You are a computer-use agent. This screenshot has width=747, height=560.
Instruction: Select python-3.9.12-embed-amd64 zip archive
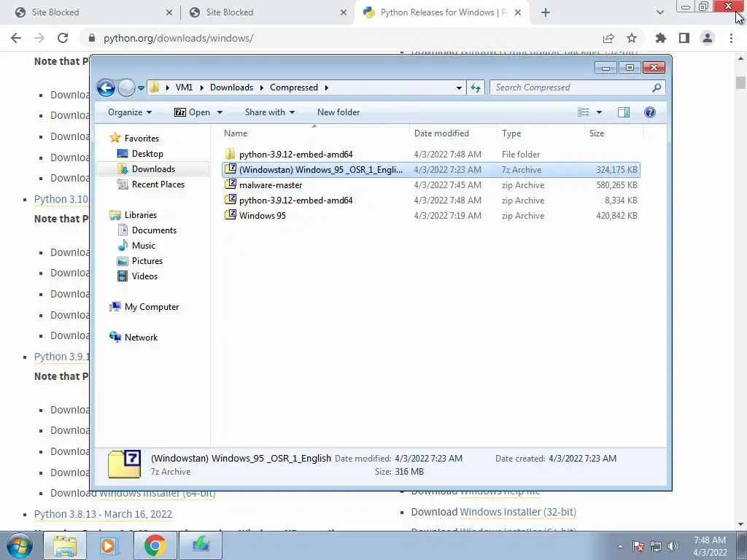coord(430,200)
